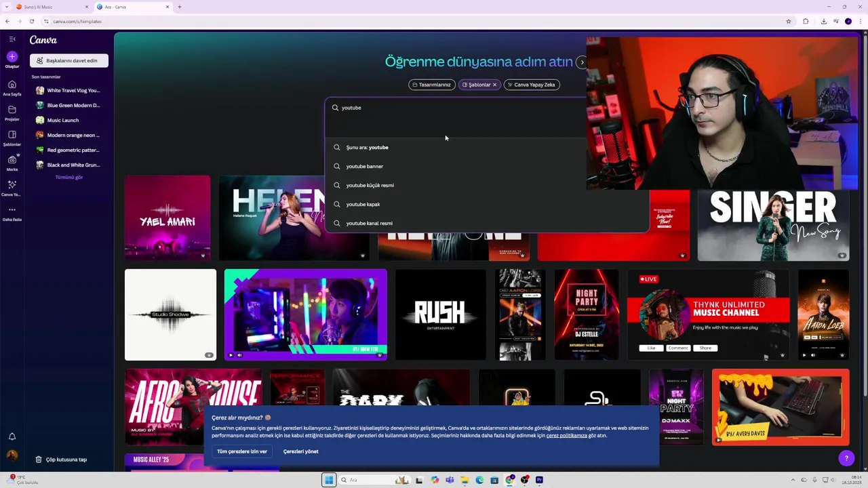Open the Singer New Song template
Screen dimensions: 868x488
click(x=773, y=225)
